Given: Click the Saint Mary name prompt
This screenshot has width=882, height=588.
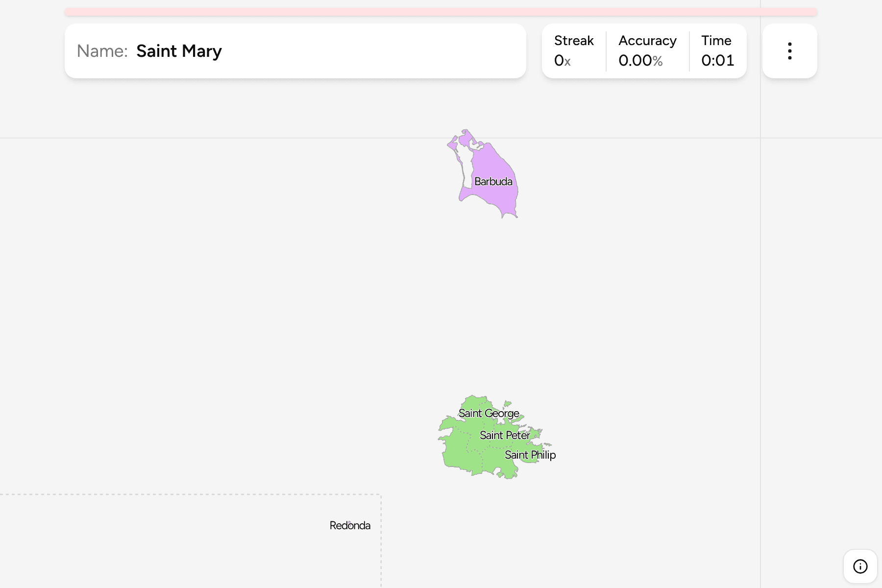Looking at the screenshot, I should tap(179, 51).
